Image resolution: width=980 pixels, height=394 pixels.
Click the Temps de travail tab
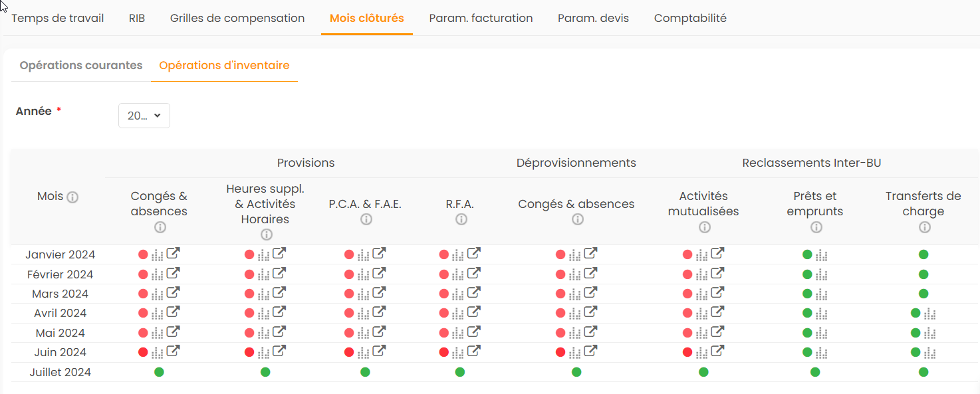58,18
